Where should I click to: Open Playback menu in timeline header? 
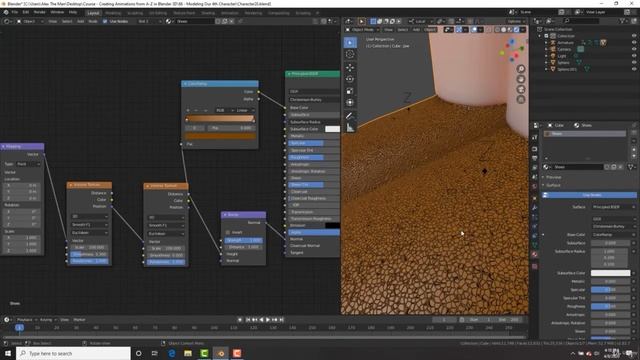pos(25,320)
